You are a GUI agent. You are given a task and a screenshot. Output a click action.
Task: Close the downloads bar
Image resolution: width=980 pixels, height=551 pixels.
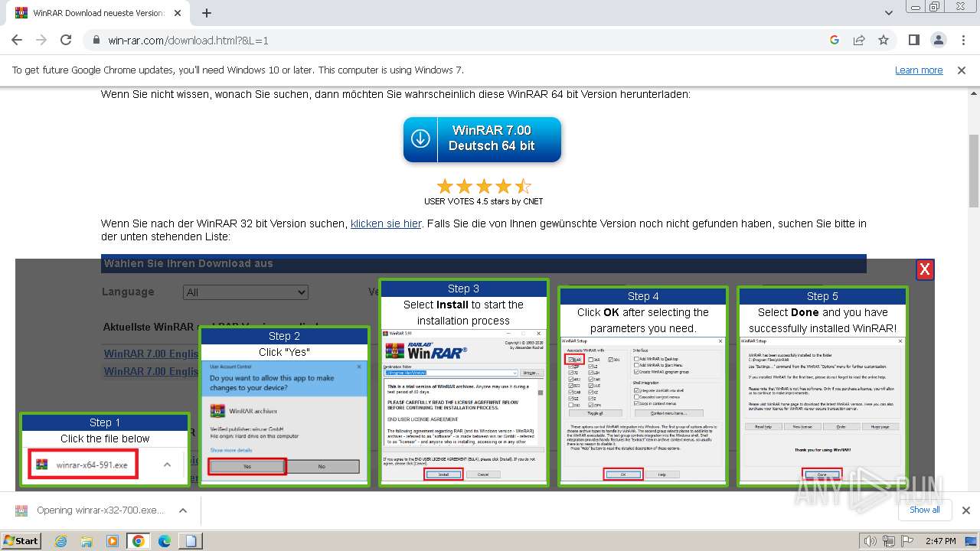(965, 510)
